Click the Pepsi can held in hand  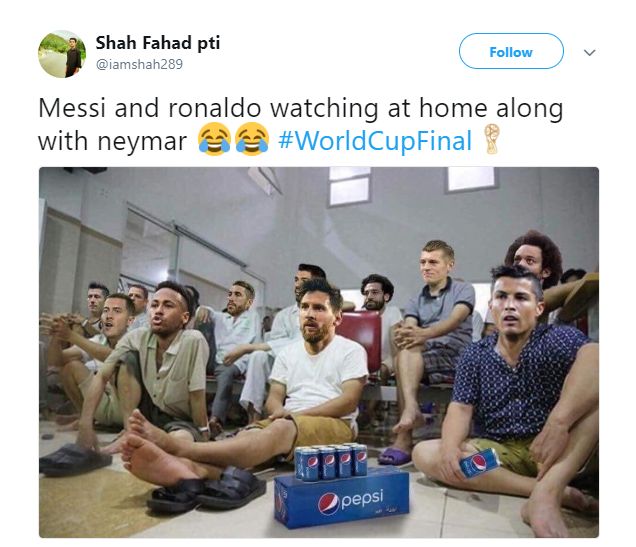pos(479,463)
